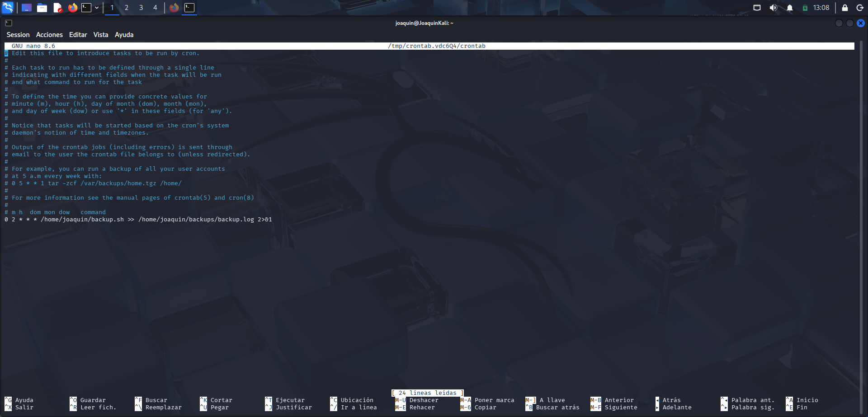
Task: Open the Session menu
Action: (x=18, y=35)
